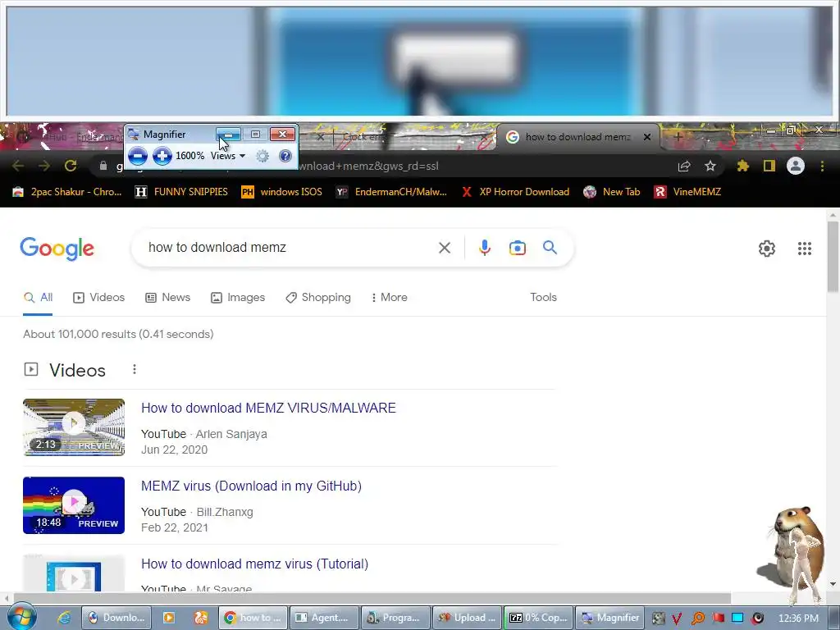840x630 pixels.
Task: Click the horizontal page scrollbar
Action: [372, 598]
